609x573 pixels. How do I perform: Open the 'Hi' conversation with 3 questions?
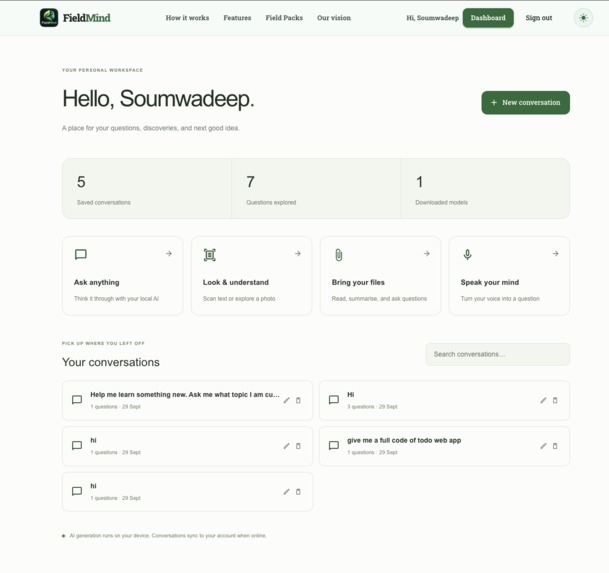(x=444, y=401)
